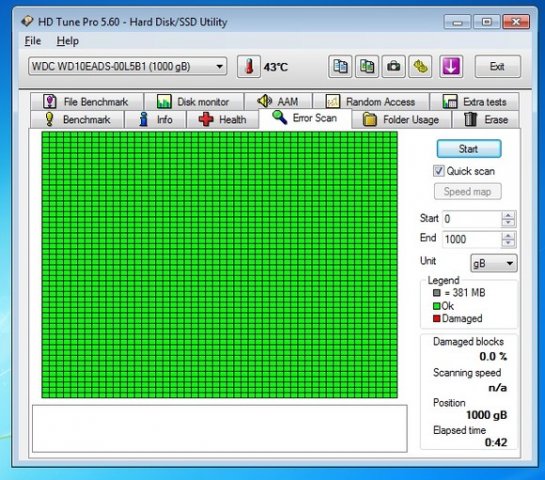Switch to the Erase tab
Image resolution: width=545 pixels, height=480 pixels.
click(x=486, y=120)
